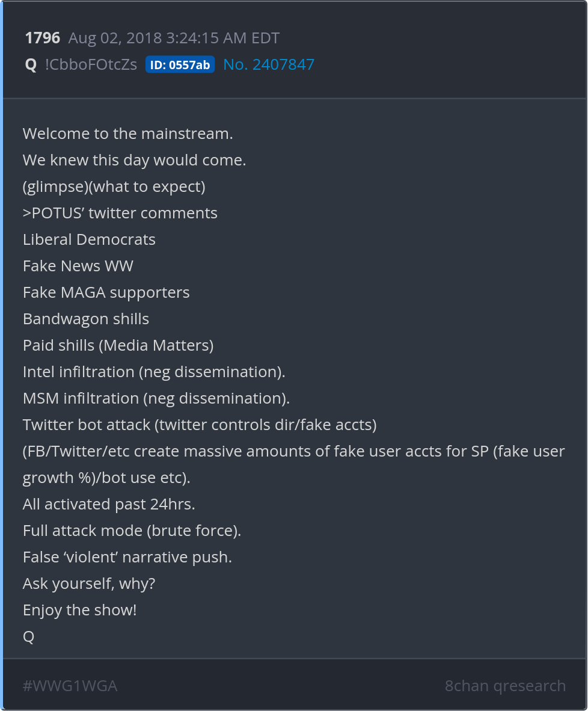Click the "Fake News WW" line
Screen dimensions: 588x711
78,266
